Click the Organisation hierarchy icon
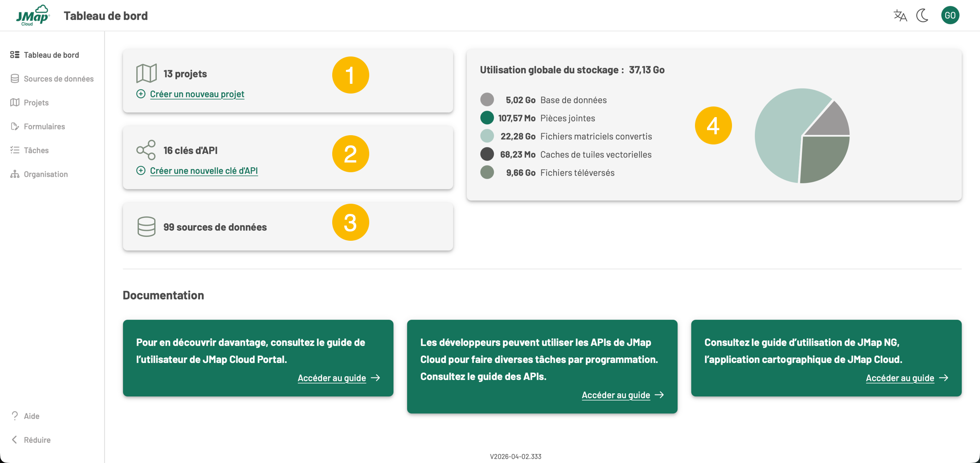The image size is (980, 463). tap(15, 174)
